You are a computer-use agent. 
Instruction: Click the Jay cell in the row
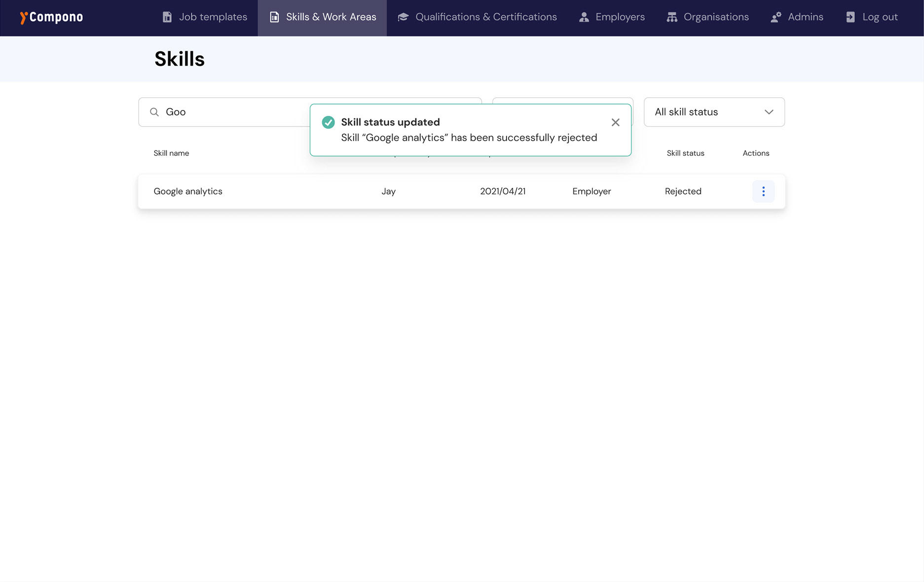[x=388, y=191]
